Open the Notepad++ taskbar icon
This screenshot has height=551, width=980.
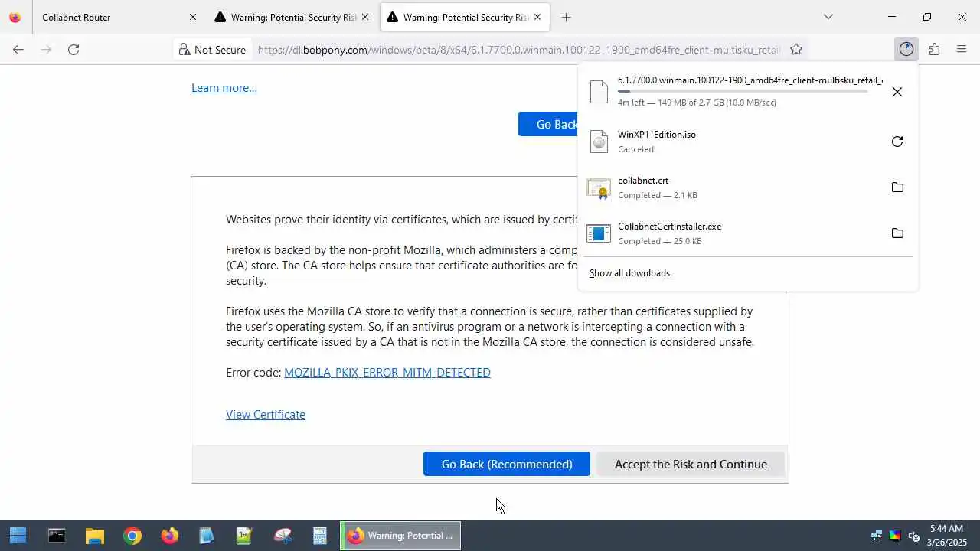244,536
